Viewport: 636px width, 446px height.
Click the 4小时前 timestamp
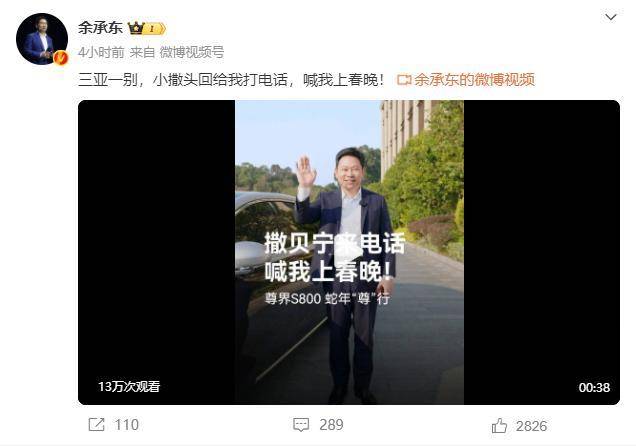coord(101,52)
